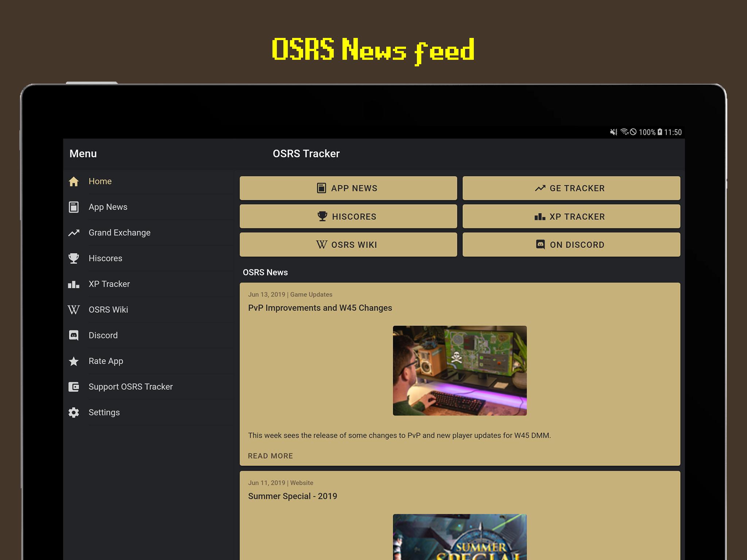Click the App News newspaper icon in the sidebar

tap(74, 207)
